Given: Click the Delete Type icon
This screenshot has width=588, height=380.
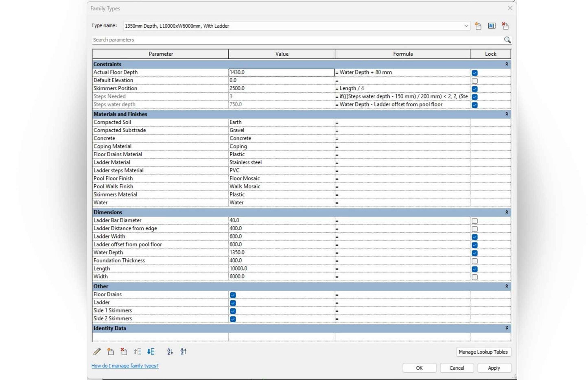Looking at the screenshot, I should pyautogui.click(x=505, y=26).
